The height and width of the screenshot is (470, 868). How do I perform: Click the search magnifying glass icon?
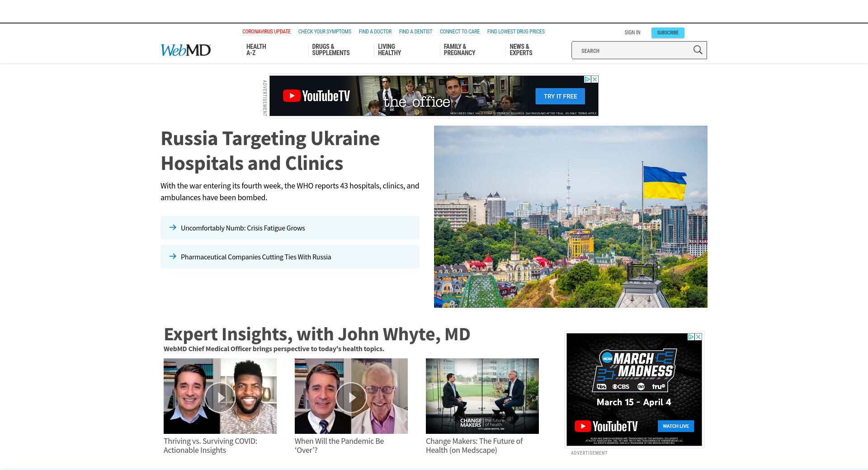pos(698,50)
